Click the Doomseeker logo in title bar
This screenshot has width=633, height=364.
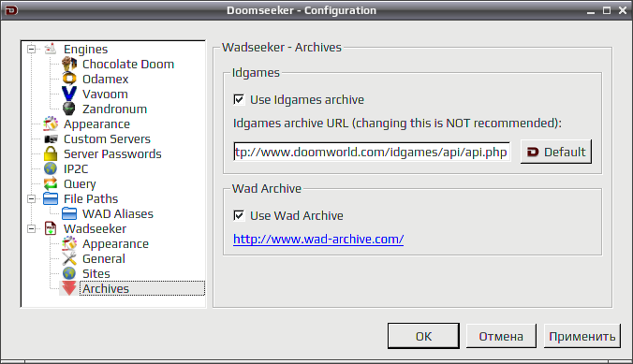tap(11, 10)
